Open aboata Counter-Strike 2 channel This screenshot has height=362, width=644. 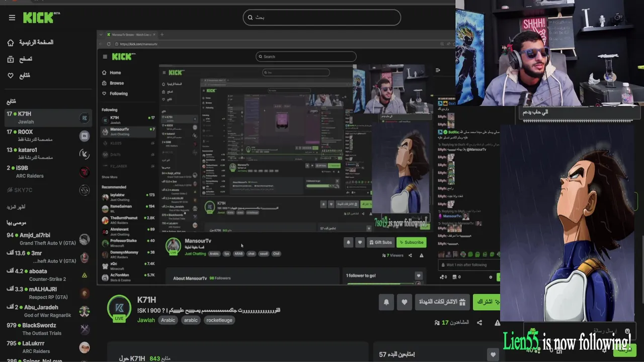point(48,275)
